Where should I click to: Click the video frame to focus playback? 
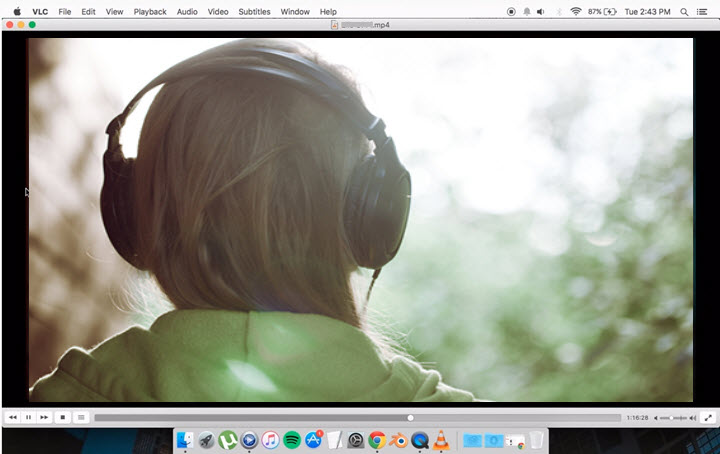click(x=360, y=220)
